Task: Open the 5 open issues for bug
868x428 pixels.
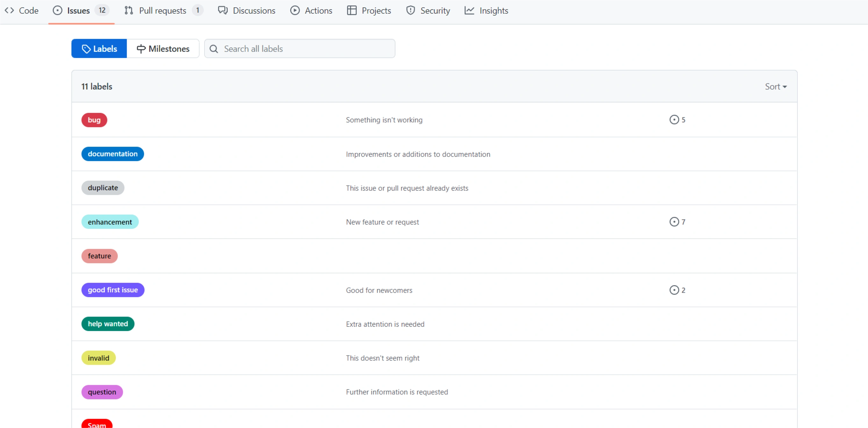Action: (x=677, y=120)
